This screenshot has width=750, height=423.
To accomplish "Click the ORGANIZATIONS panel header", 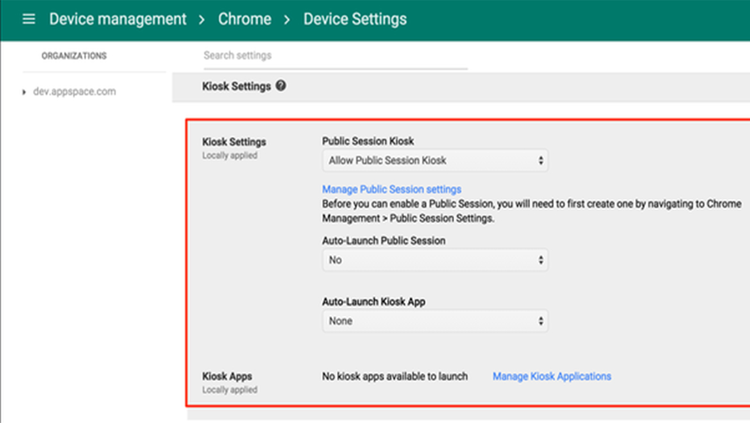I will coord(74,56).
